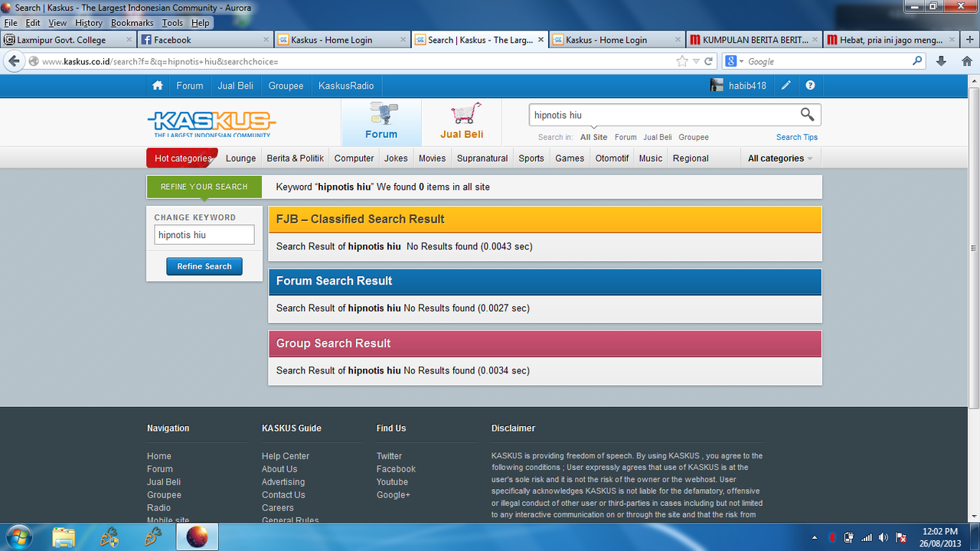This screenshot has width=980, height=551.
Task: Open the Regional category
Action: tap(691, 158)
